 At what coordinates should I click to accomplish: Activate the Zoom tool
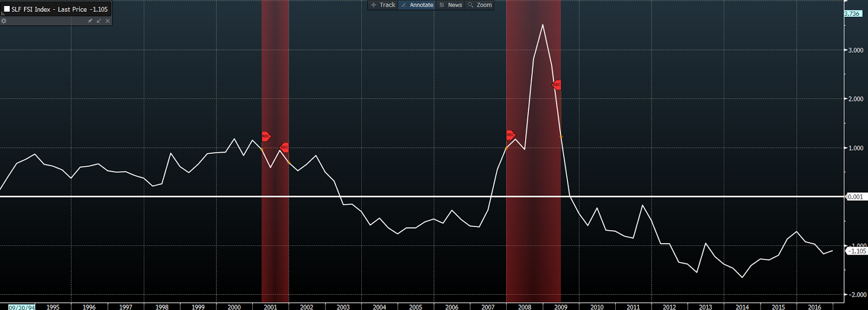[480, 5]
